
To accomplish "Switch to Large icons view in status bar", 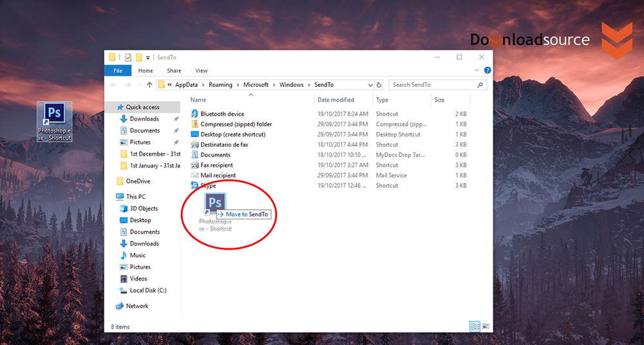I will pos(486,327).
